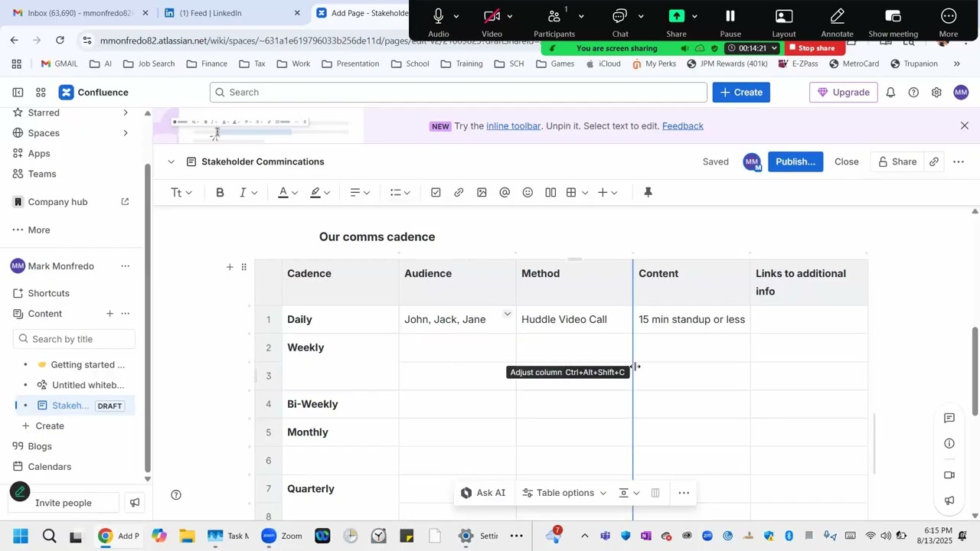Open the text styles dropdown

click(181, 193)
